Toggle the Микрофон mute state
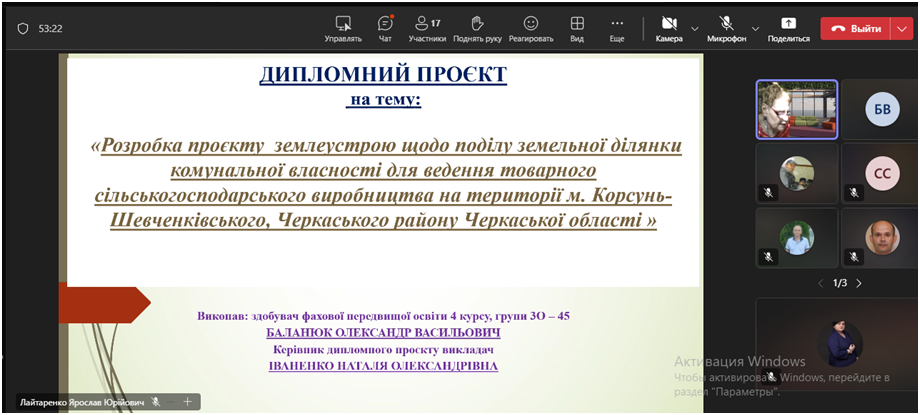The image size is (920, 415). (726, 28)
